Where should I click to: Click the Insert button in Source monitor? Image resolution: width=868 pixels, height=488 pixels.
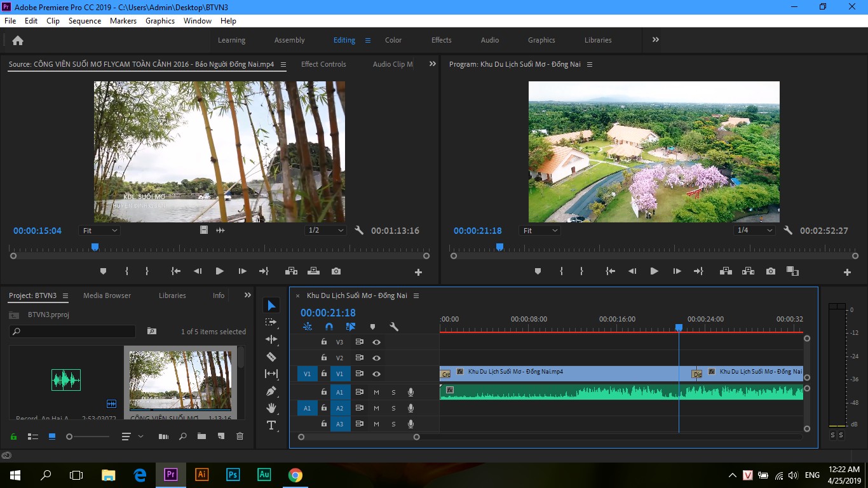(291, 271)
